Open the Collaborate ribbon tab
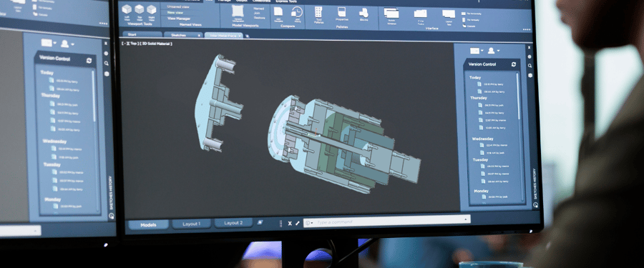Viewport: 644px width, 268px height. tap(261, 1)
